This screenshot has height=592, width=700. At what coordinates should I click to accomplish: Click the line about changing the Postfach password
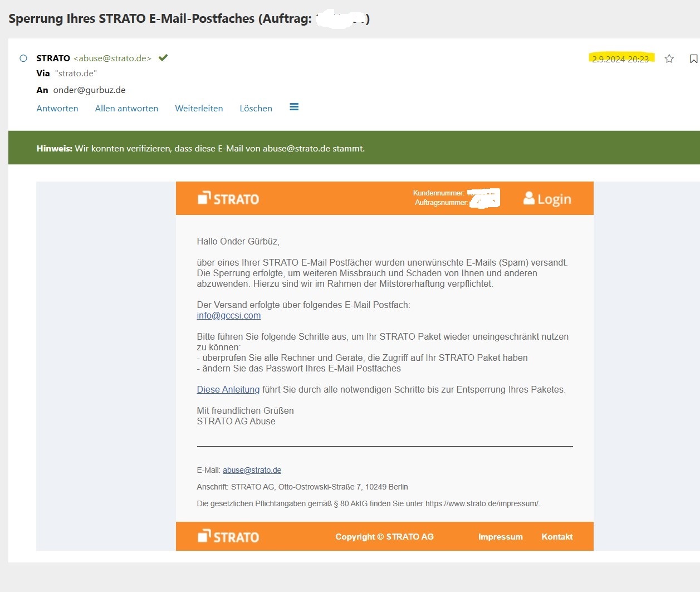pos(299,369)
